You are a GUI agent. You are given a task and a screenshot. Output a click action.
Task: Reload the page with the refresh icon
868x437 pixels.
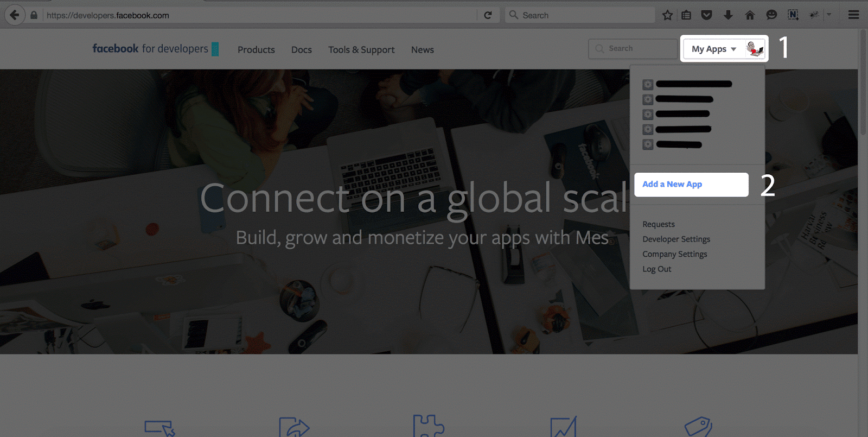[x=488, y=15]
